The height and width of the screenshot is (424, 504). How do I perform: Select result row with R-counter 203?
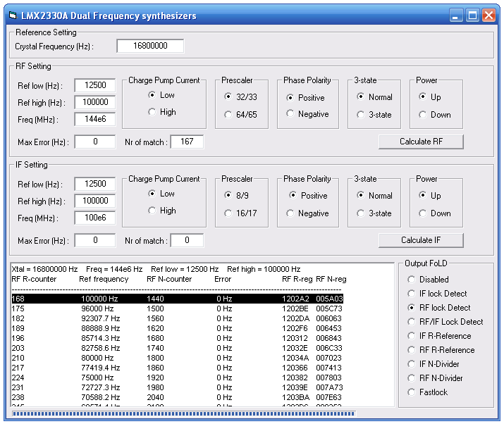click(x=178, y=348)
